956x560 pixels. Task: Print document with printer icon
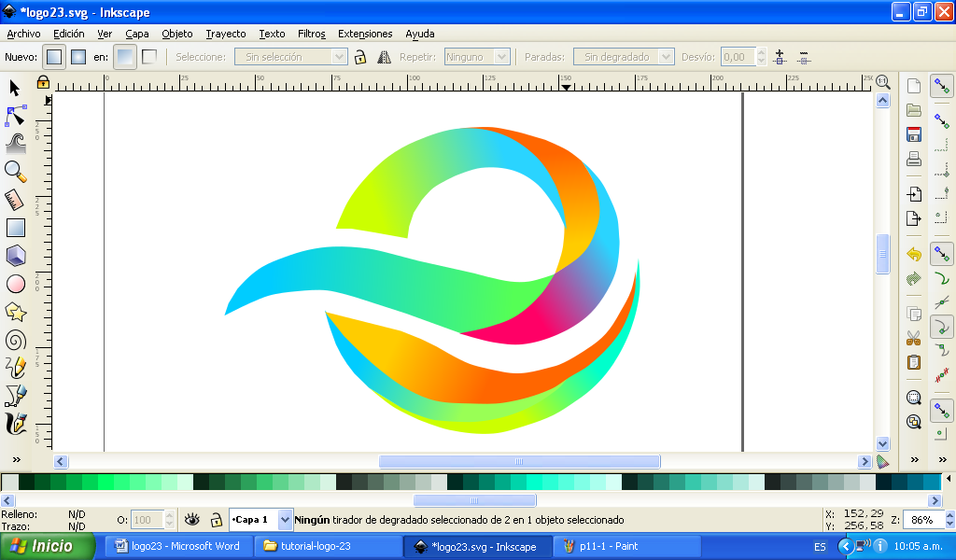click(x=913, y=159)
